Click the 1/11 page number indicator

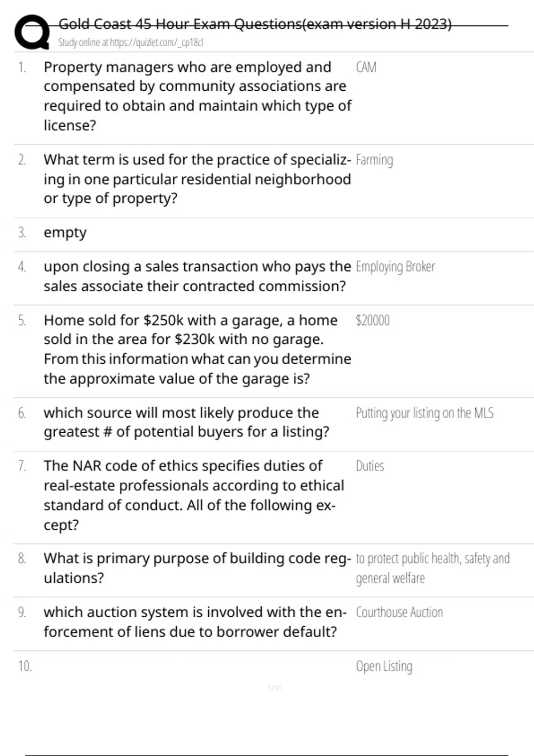(275, 688)
